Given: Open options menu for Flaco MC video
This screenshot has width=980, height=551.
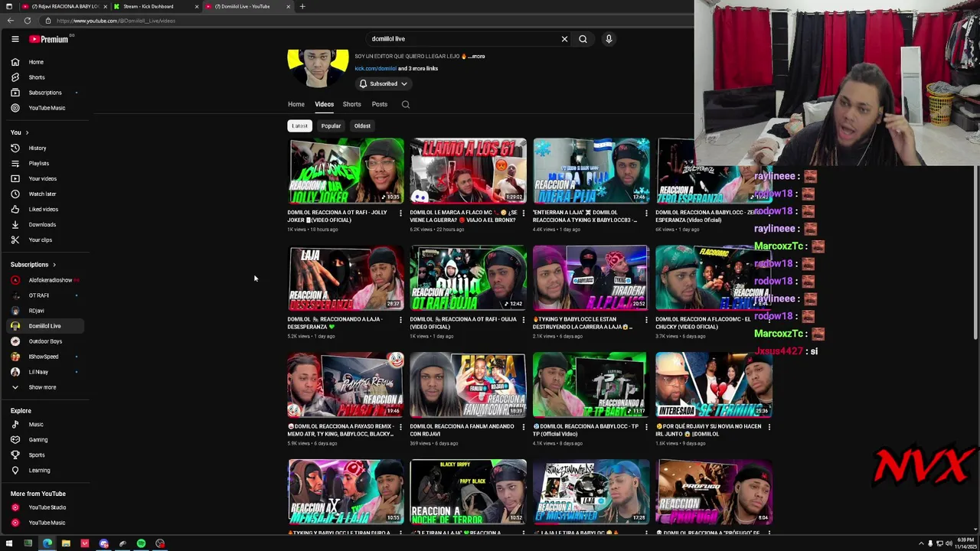Looking at the screenshot, I should [523, 213].
